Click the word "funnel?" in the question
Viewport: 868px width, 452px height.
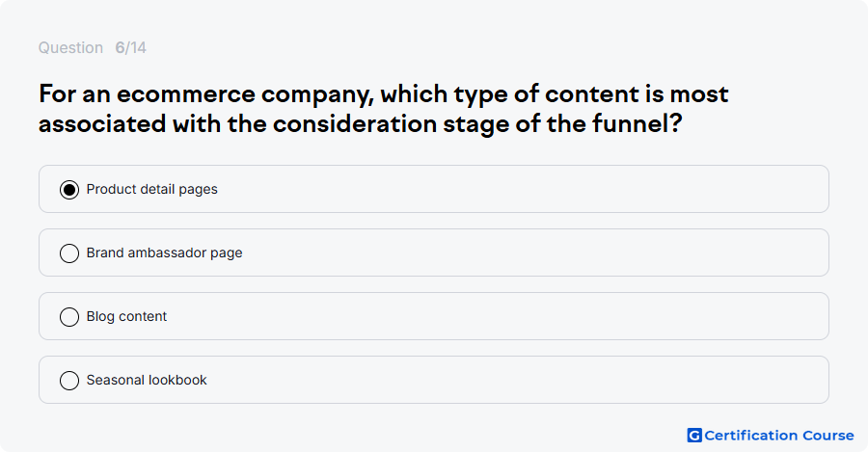point(637,123)
